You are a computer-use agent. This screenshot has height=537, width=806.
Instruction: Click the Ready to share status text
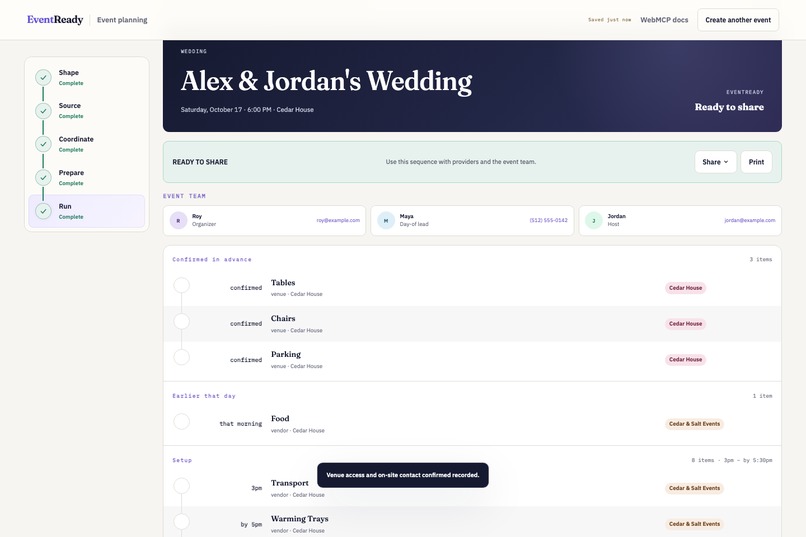pyautogui.click(x=729, y=107)
